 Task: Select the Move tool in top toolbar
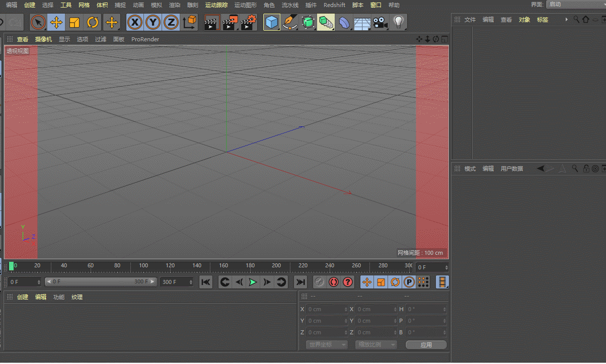[x=56, y=23]
